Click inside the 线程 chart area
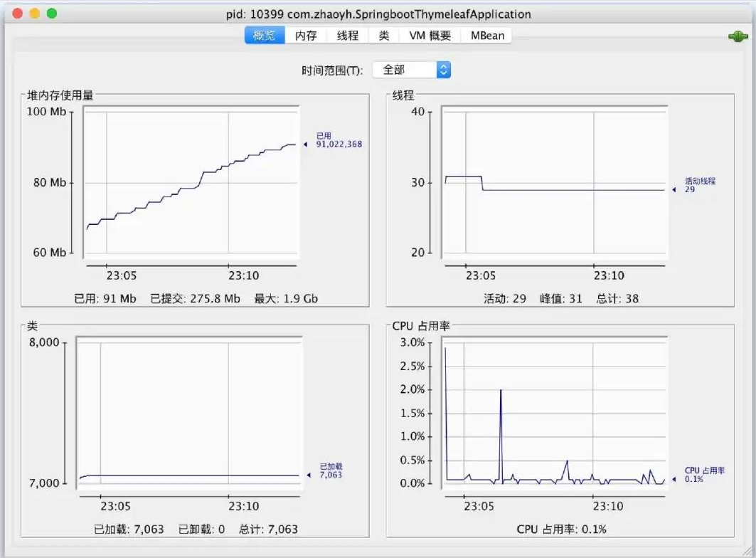This screenshot has width=756, height=558. click(x=555, y=182)
